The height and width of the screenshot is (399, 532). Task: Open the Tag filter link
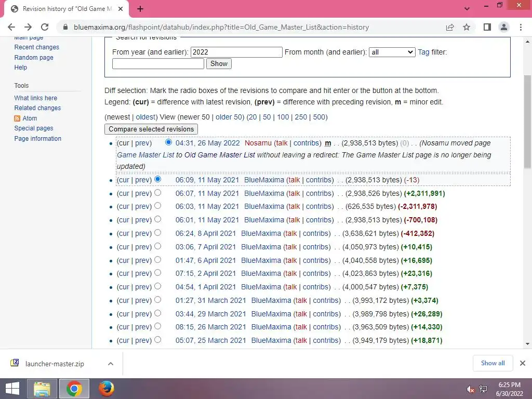[423, 52]
